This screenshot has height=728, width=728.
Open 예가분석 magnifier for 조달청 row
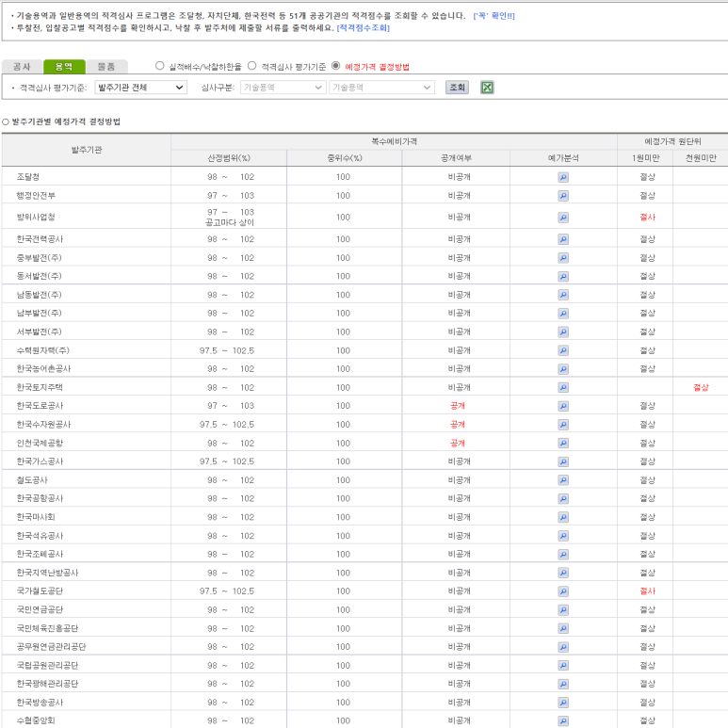(x=563, y=177)
